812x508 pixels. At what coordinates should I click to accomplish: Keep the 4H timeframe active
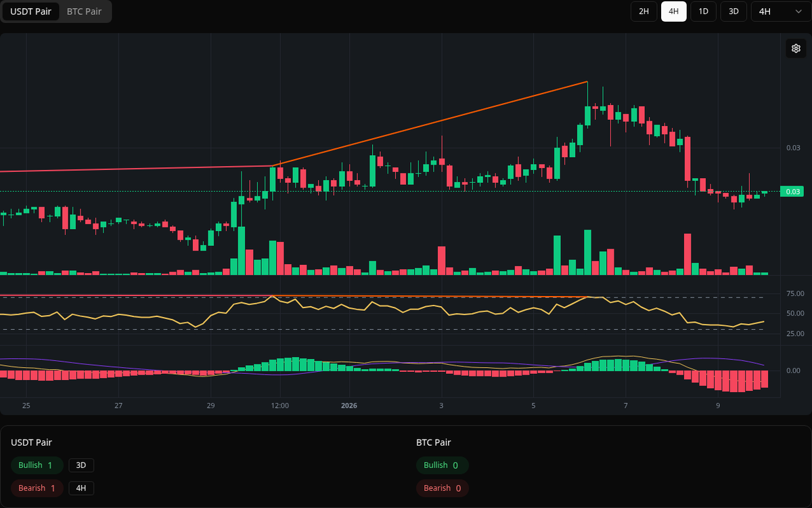pos(673,12)
